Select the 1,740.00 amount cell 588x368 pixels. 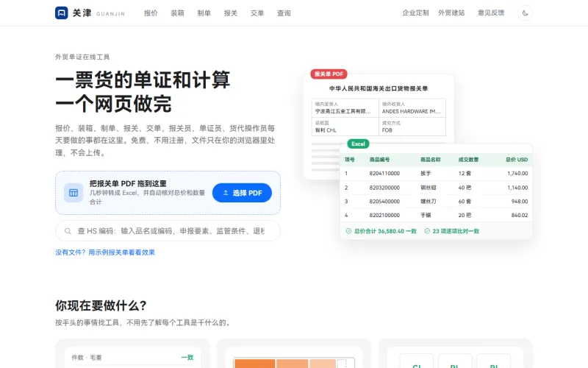coord(517,174)
